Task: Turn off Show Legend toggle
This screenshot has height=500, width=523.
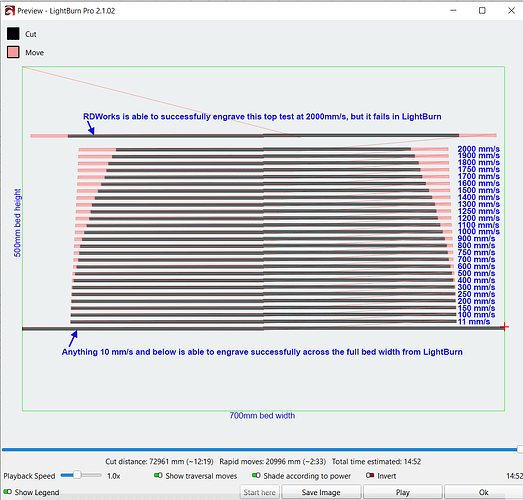Action: 7,492
